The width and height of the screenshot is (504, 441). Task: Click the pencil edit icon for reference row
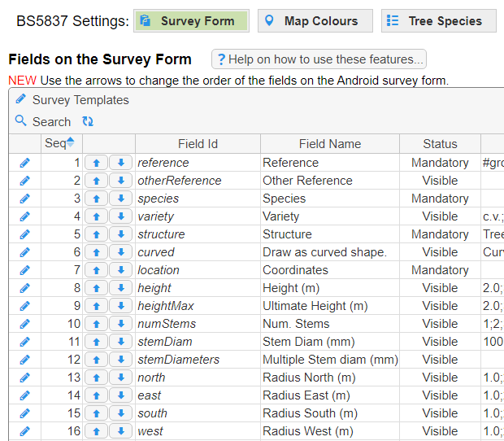pyautogui.click(x=24, y=163)
